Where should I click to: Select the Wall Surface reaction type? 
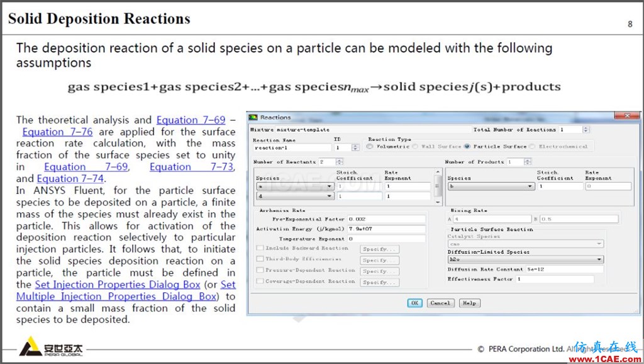tap(415, 147)
